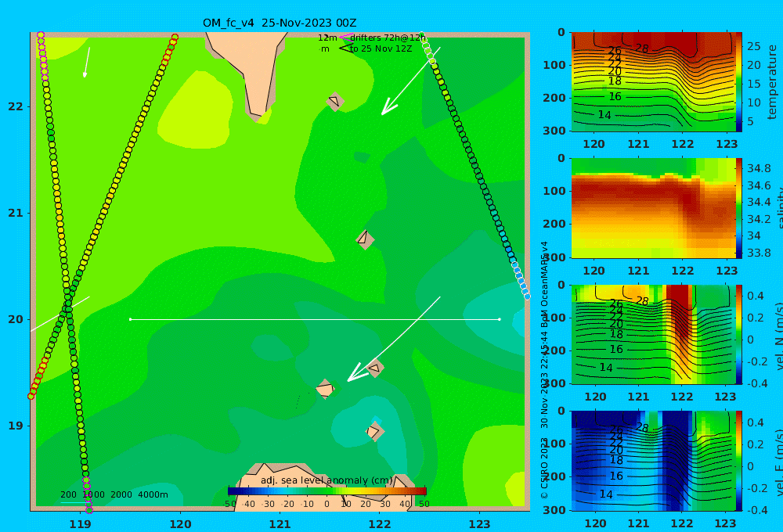The width and height of the screenshot is (783, 532).
Task: Click longitude tick 119 below the main map
Action: (x=80, y=524)
